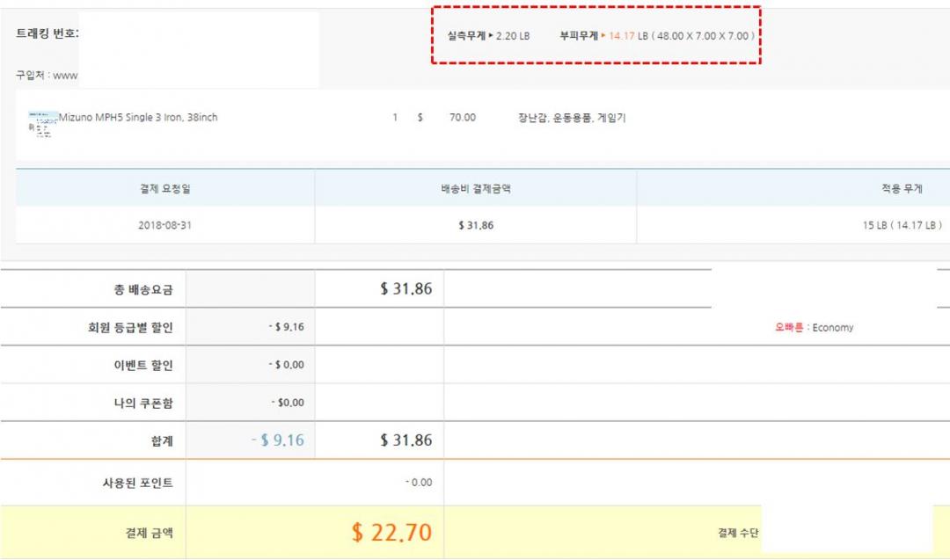Click the blue -$9.16 total discount amount
This screenshot has width=950, height=560.
[x=277, y=440]
